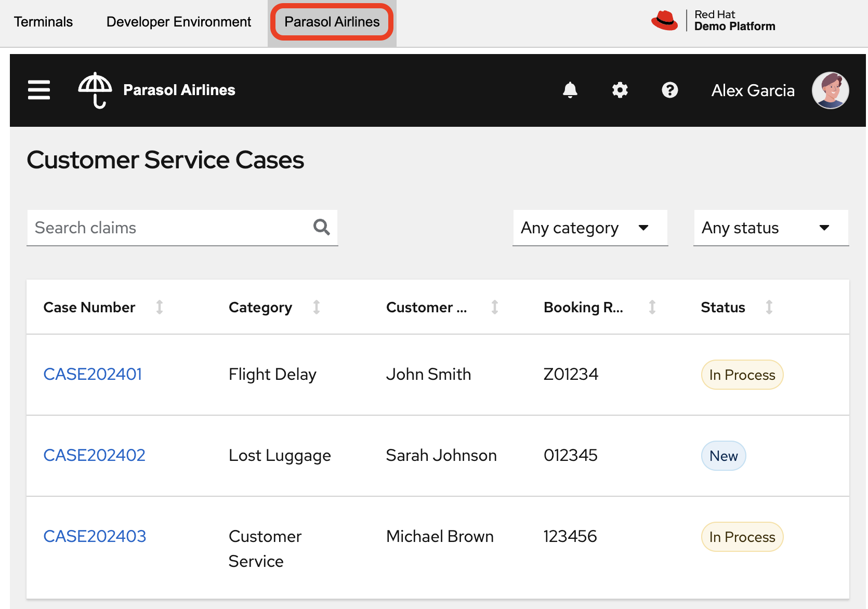
Task: Sort by Booking Reference column arrows
Action: click(652, 307)
